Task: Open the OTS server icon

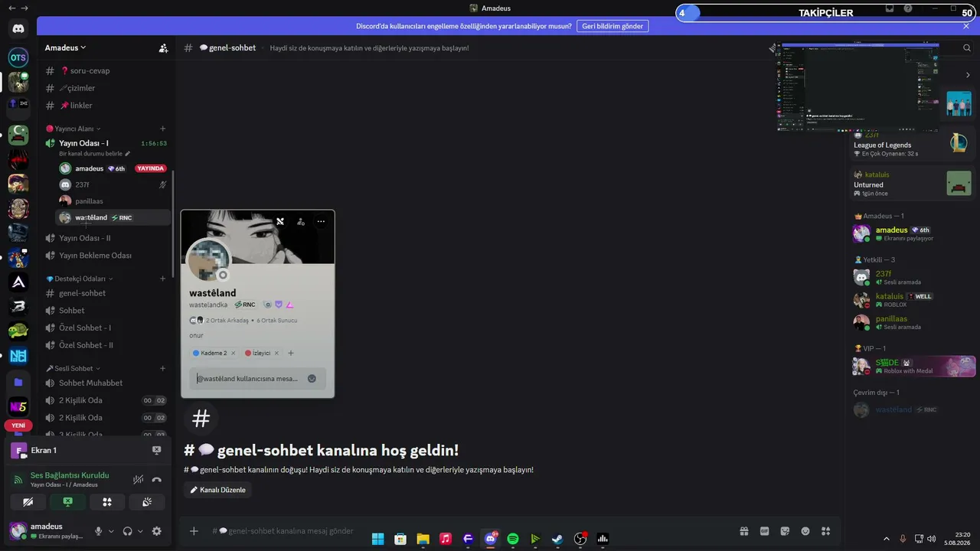Action: [x=18, y=57]
